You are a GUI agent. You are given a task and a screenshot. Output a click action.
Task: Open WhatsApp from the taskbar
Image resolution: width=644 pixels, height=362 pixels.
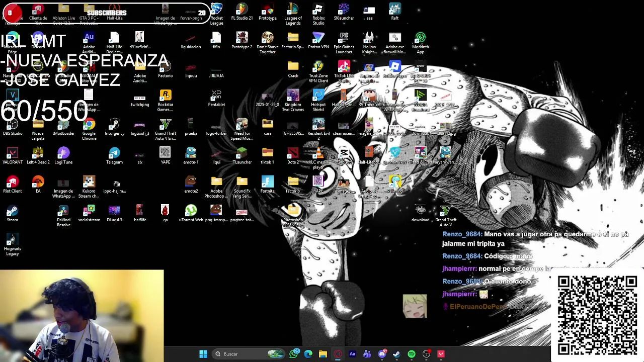coord(294,354)
